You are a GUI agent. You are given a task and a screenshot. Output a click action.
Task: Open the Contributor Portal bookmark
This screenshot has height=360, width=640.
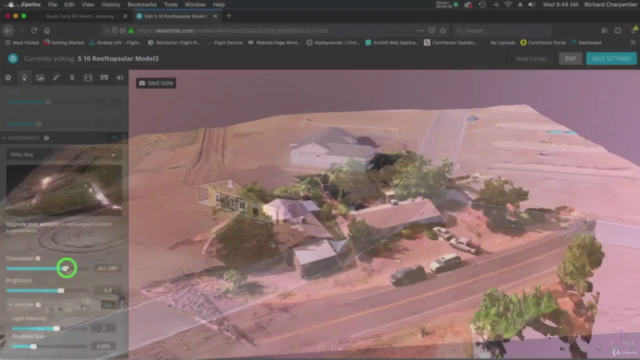click(x=543, y=42)
